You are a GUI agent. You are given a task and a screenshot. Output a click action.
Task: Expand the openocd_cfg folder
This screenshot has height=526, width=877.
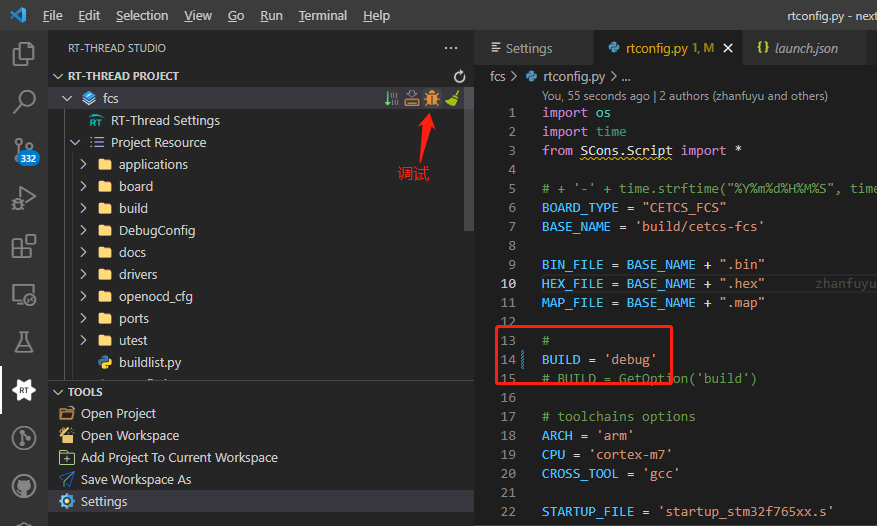coord(83,296)
